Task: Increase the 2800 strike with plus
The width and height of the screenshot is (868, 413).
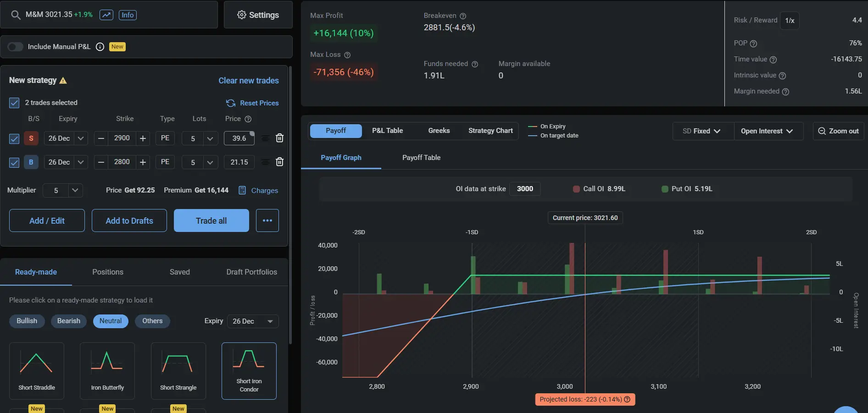Action: pyautogui.click(x=143, y=162)
